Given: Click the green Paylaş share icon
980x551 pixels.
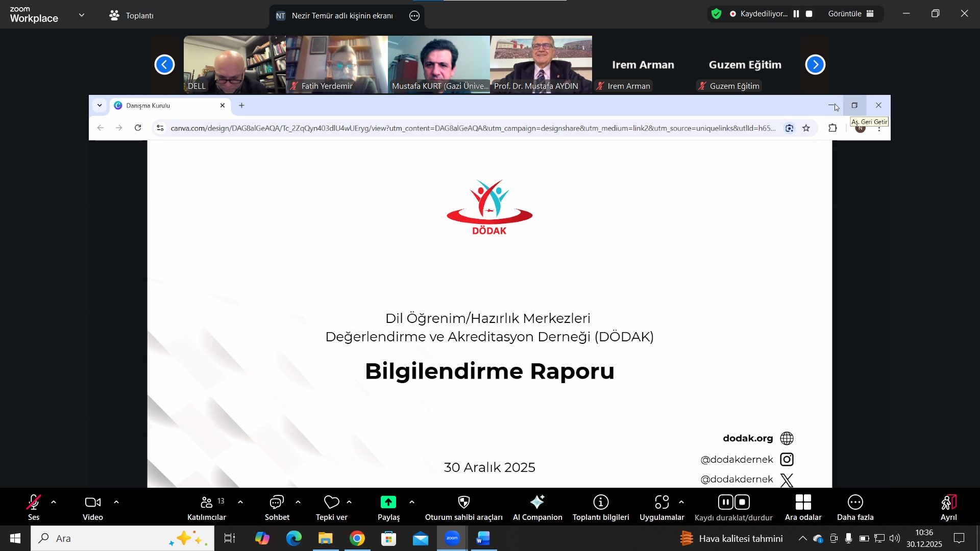Looking at the screenshot, I should tap(388, 503).
